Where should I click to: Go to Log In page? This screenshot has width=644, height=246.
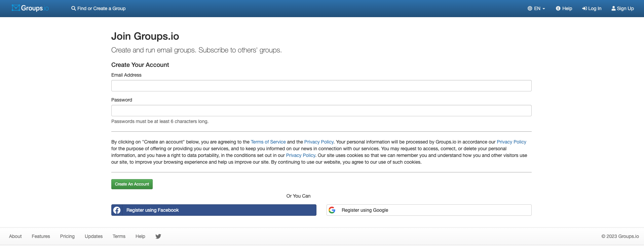[592, 8]
